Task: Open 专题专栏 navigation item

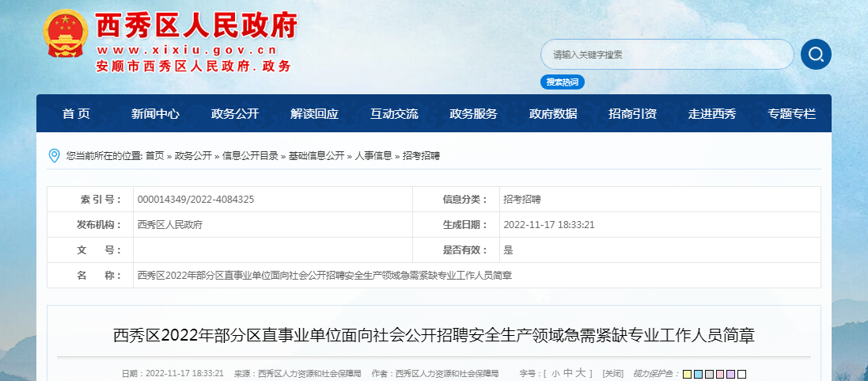Action: pos(791,113)
